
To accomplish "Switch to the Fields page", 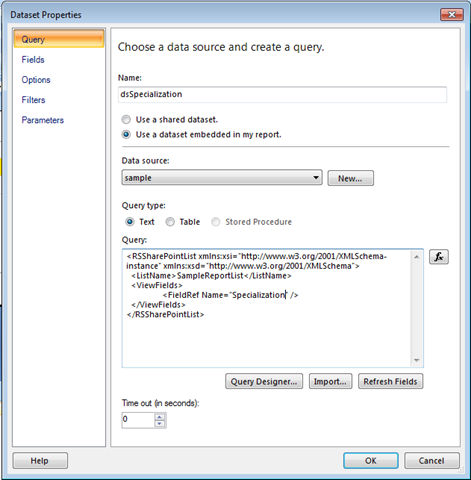I will click(33, 60).
